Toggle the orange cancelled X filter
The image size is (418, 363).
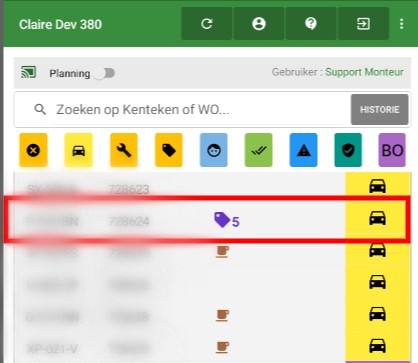point(33,150)
